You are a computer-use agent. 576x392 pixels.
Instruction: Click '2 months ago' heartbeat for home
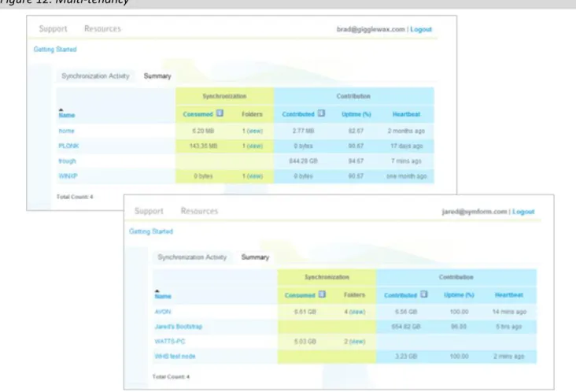pyautogui.click(x=406, y=131)
